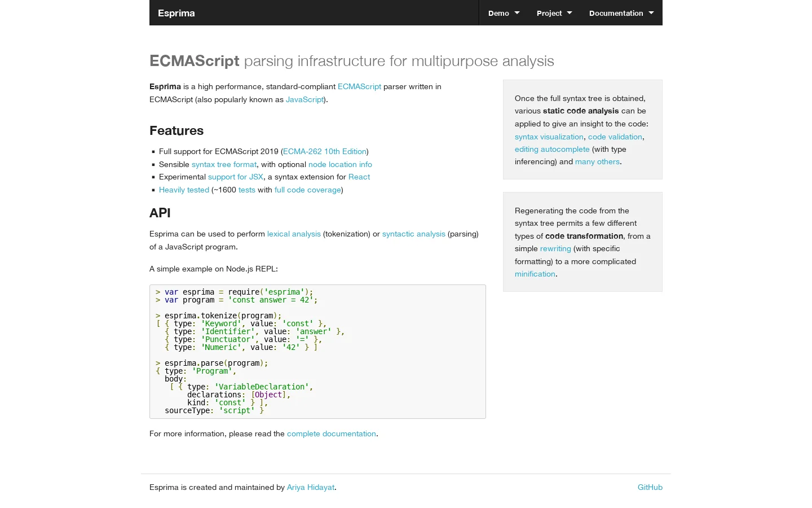
Task: Follow the JavaScript link
Action: (x=304, y=99)
